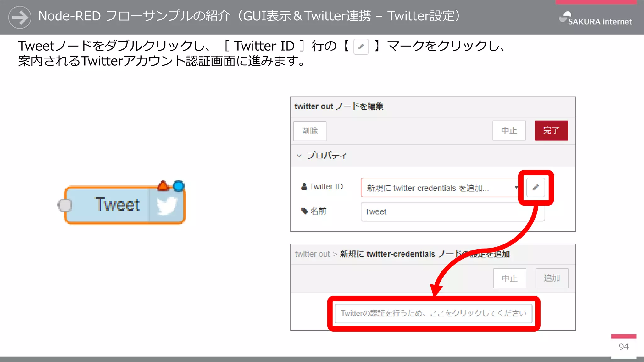The image size is (644, 362).
Task: Click the tag icon beside 名前
Action: [304, 211]
